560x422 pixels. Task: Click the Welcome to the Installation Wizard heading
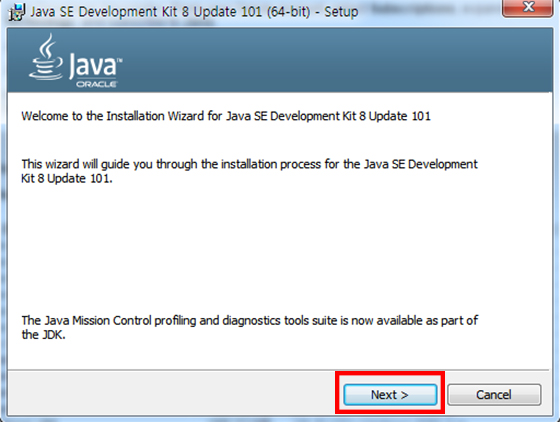click(x=226, y=116)
